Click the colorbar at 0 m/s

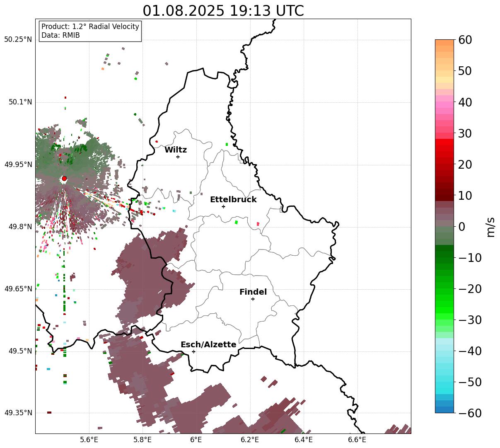444,226
